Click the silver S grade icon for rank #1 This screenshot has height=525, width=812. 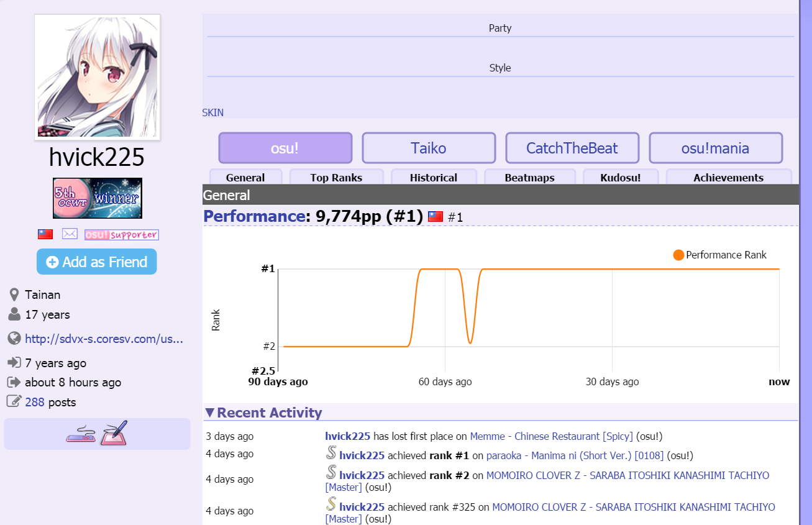[x=331, y=454]
